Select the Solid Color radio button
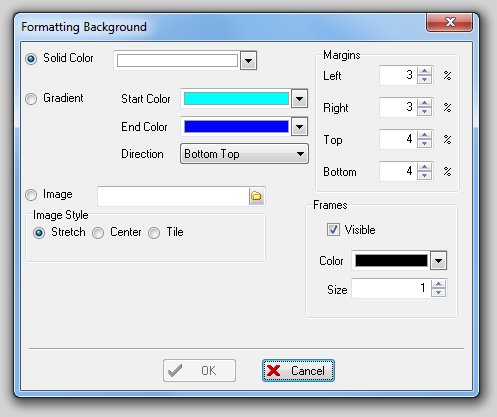 pyautogui.click(x=31, y=59)
